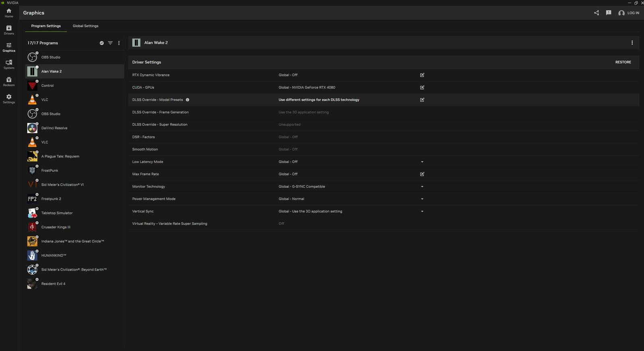Open the Home page in sidebar

[9, 13]
